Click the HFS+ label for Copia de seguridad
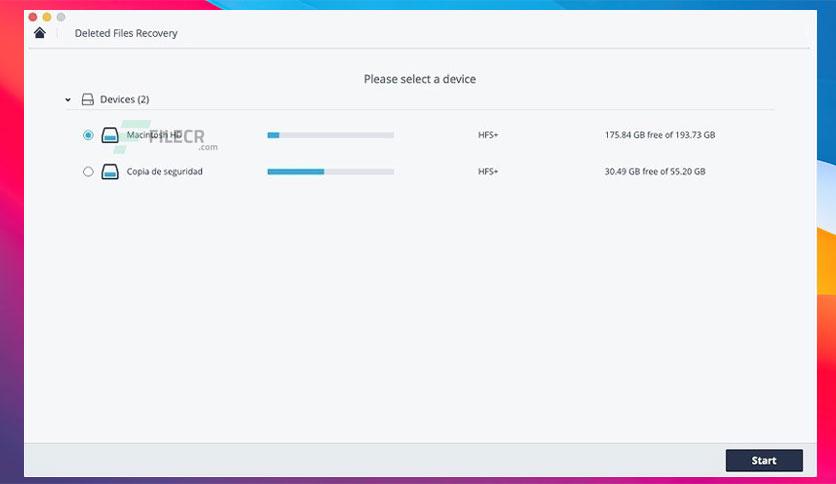This screenshot has width=836, height=484. 488,172
